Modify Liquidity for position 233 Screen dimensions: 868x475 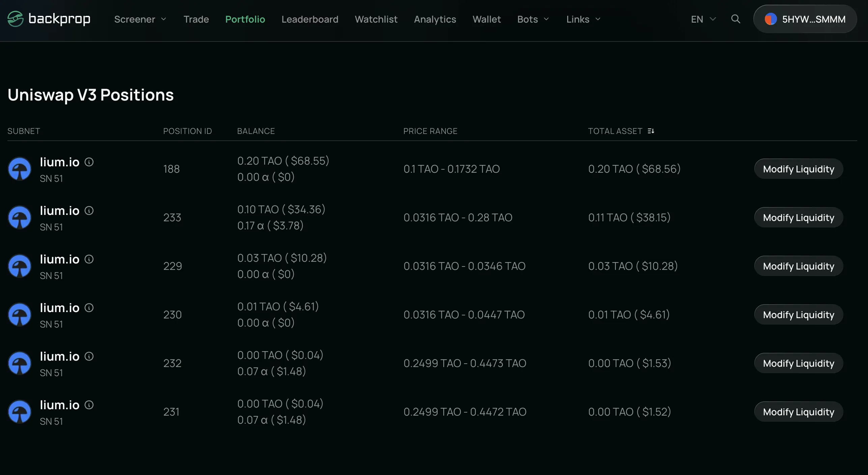point(799,218)
